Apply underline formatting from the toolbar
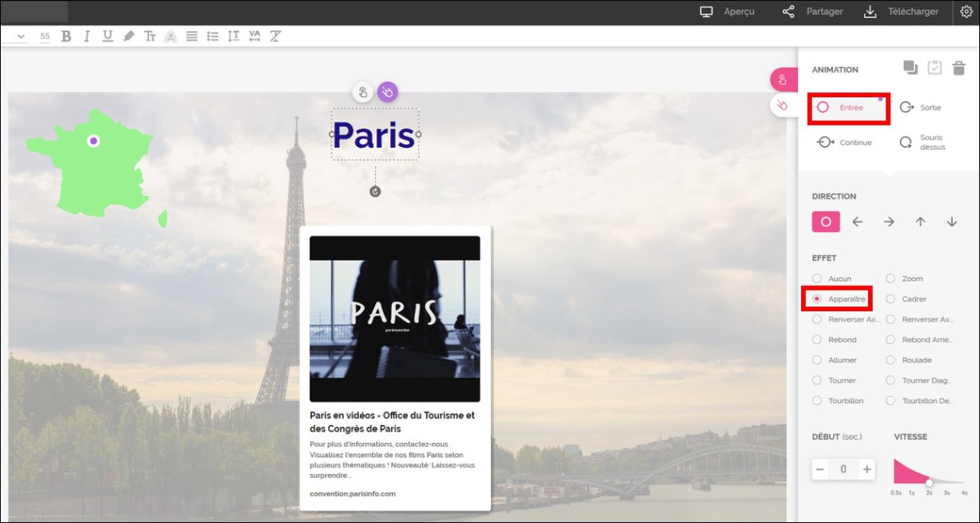This screenshot has width=980, height=523. coord(108,36)
